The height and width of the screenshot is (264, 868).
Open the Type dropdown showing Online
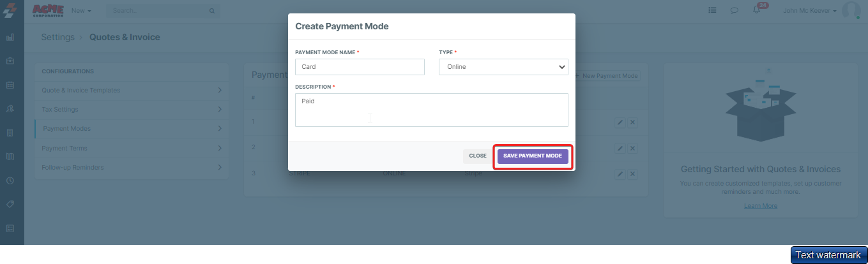503,67
